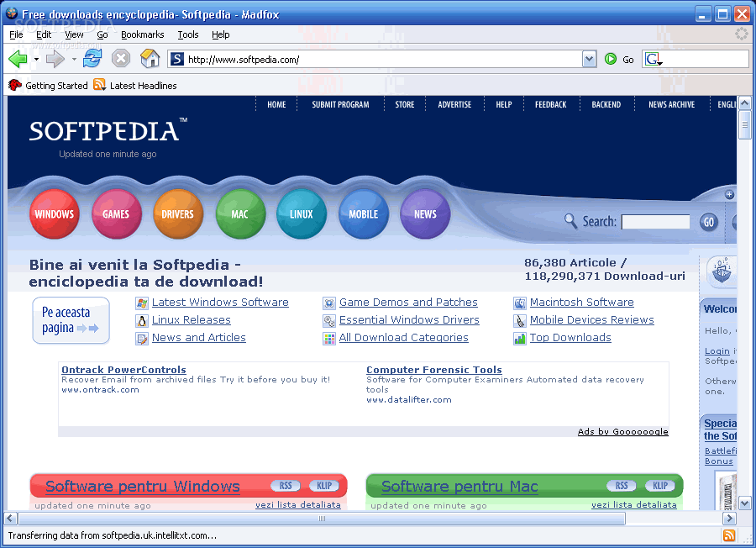
Task: Click vezi lista detaliata under Windows section
Action: coord(298,504)
